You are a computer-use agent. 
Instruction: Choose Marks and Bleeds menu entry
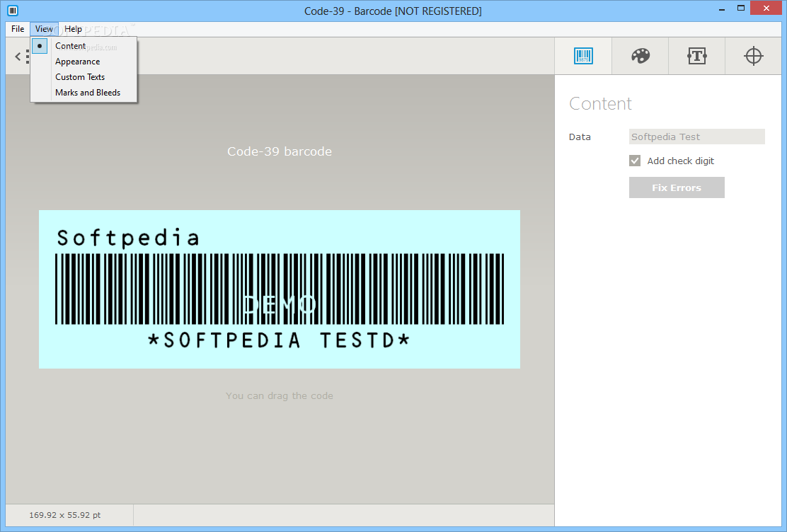point(84,93)
